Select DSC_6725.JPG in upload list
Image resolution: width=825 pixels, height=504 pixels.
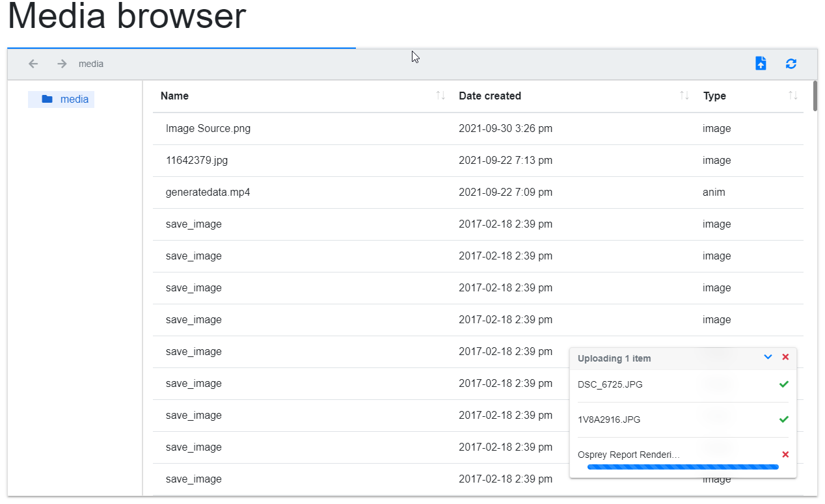[610, 384]
